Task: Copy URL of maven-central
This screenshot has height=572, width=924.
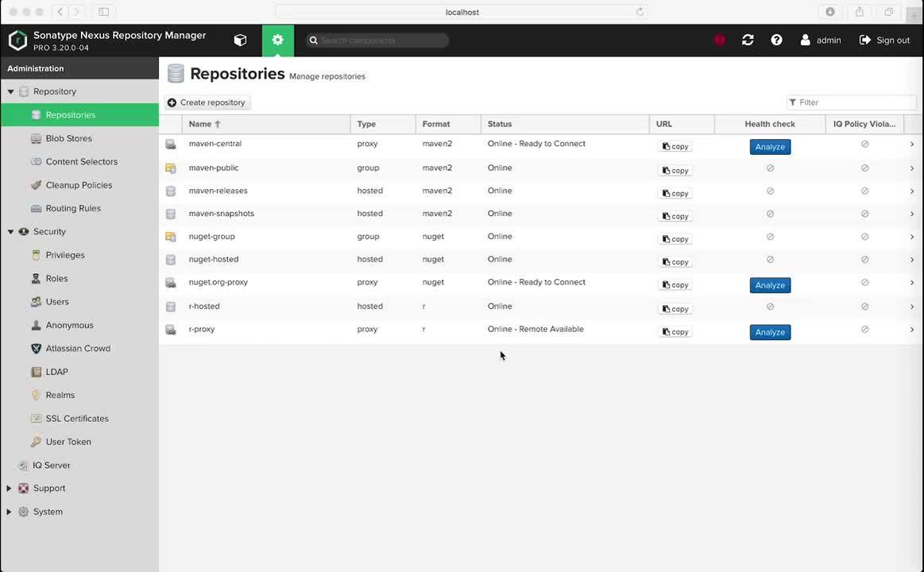Action: 675,147
